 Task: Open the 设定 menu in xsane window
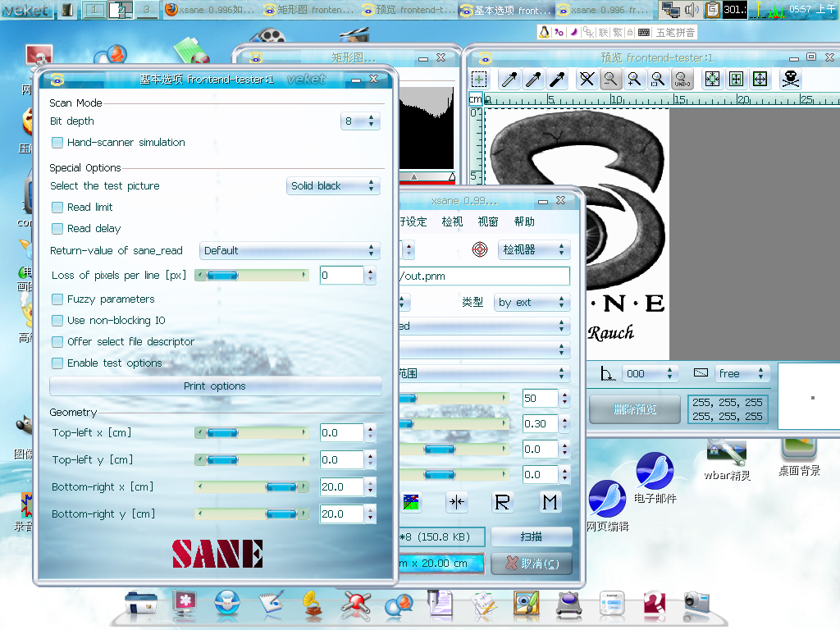[x=413, y=221]
